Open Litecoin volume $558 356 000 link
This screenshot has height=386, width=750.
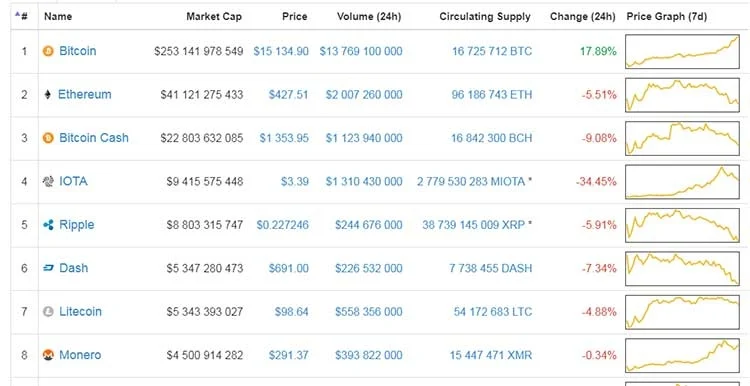point(368,312)
